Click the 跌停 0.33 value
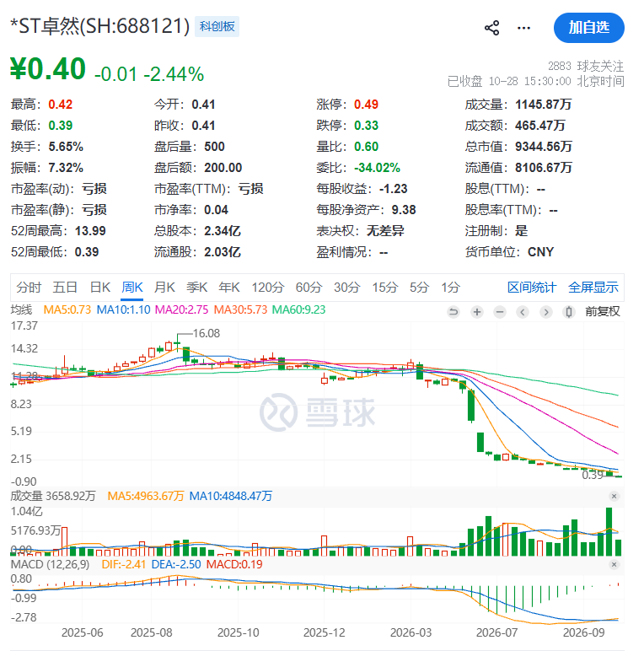This screenshot has width=644, height=651. 366,126
